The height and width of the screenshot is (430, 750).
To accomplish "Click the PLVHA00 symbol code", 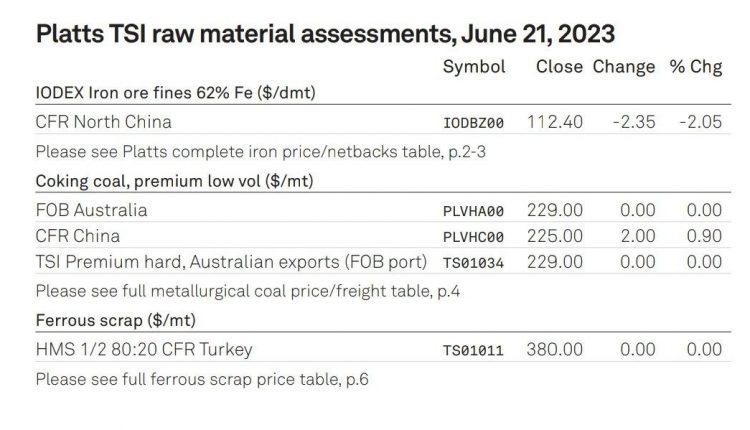I will [x=473, y=211].
